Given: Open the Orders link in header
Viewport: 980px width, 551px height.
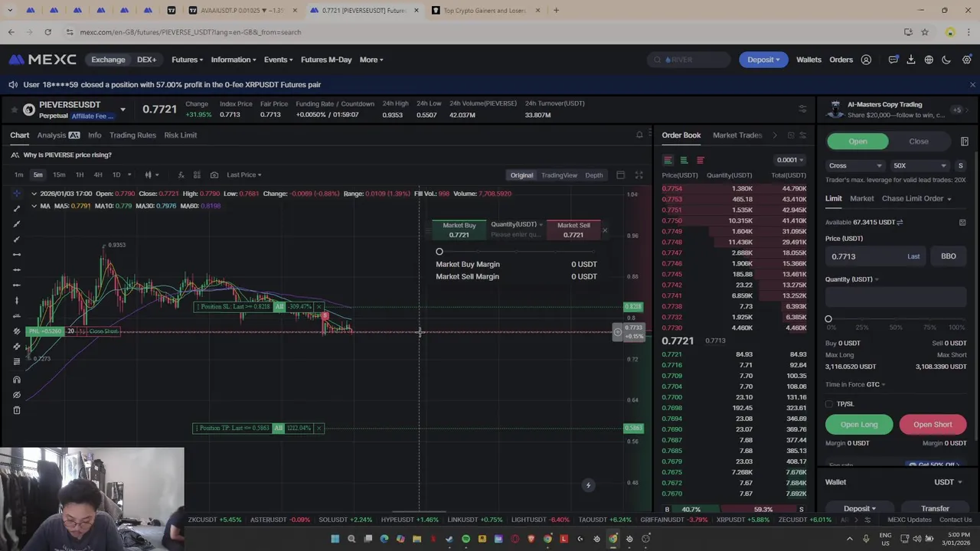Looking at the screenshot, I should click(841, 60).
